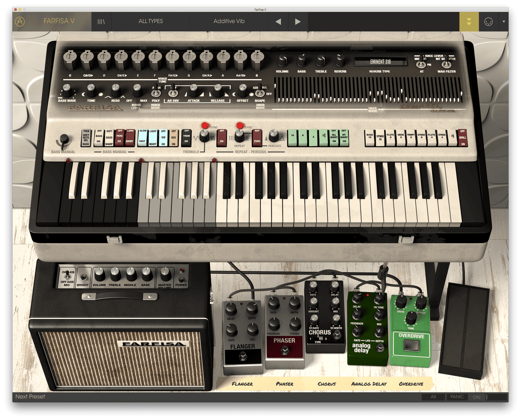Image resolution: width=521 pixels, height=420 pixels.
Task: Flip the amp BRIGHT switch
Action: [83, 277]
